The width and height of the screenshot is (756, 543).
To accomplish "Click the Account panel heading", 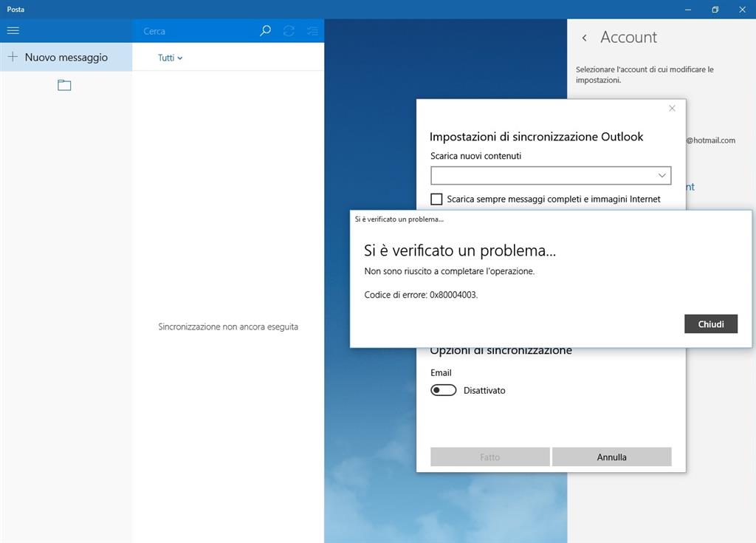I will pyautogui.click(x=628, y=37).
